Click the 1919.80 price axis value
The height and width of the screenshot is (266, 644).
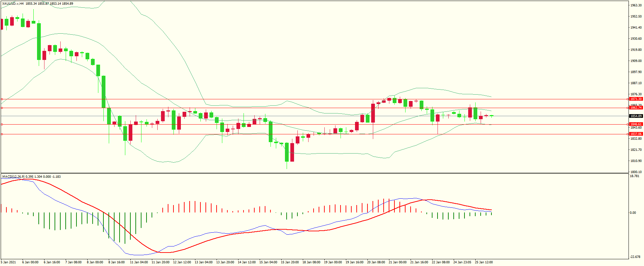(x=636, y=50)
